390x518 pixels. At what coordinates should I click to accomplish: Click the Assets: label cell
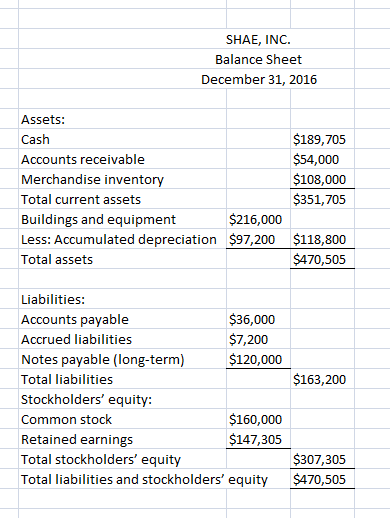tap(43, 119)
